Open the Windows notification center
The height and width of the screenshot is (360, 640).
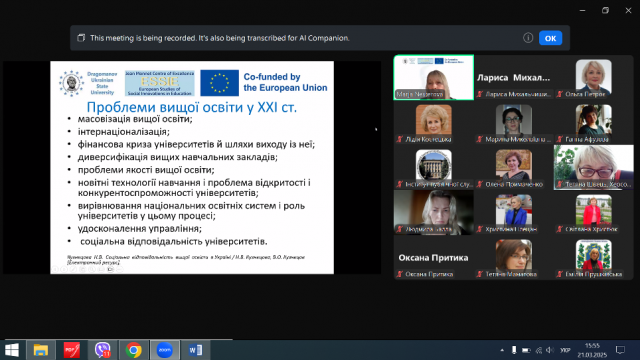[620, 350]
